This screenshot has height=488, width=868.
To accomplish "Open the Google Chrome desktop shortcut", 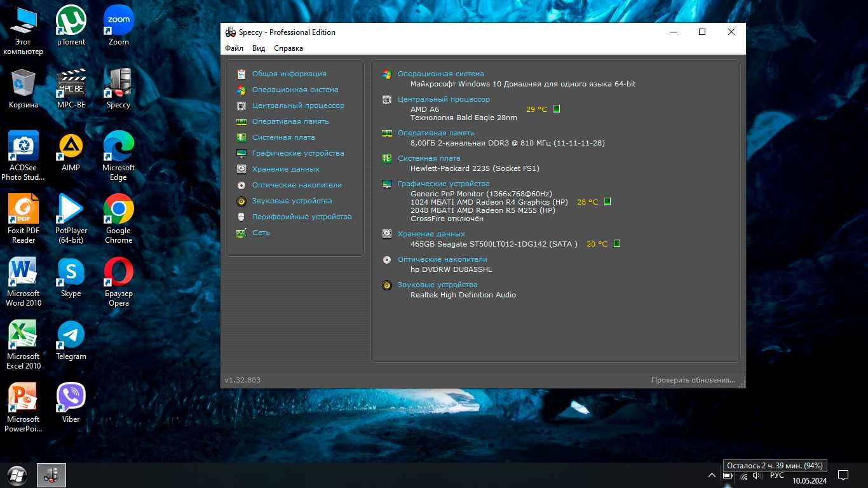I will pyautogui.click(x=118, y=219).
